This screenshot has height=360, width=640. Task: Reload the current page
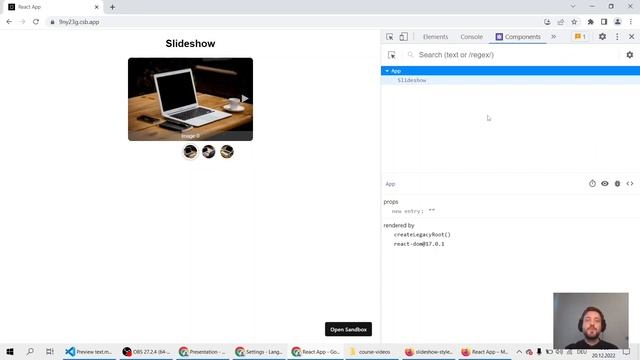[36, 22]
